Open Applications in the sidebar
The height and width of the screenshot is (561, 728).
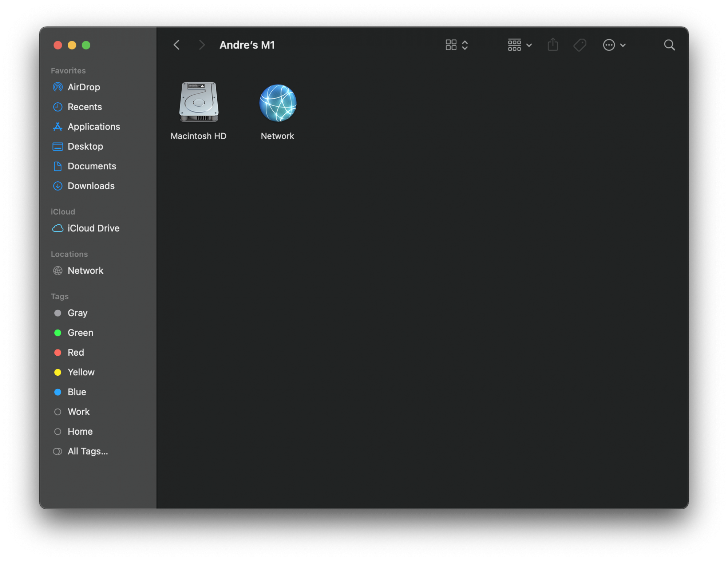coord(94,127)
